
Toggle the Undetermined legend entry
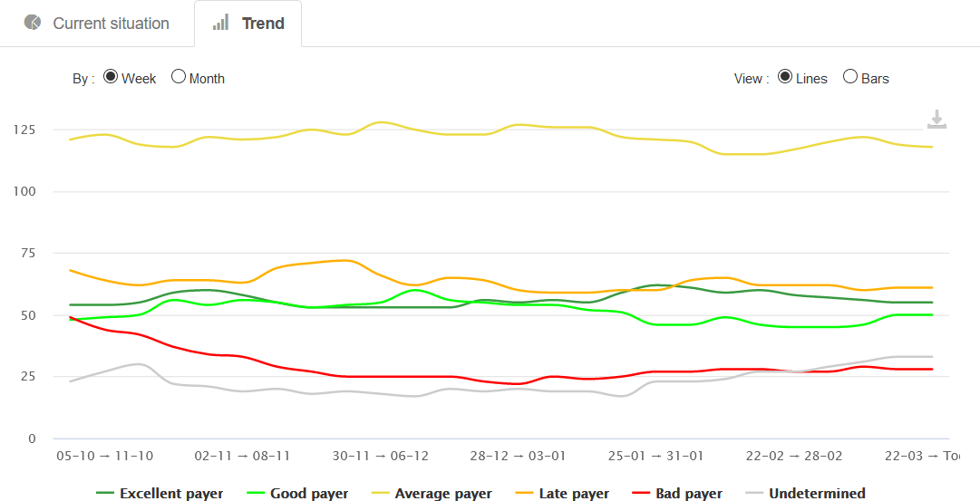817,494
